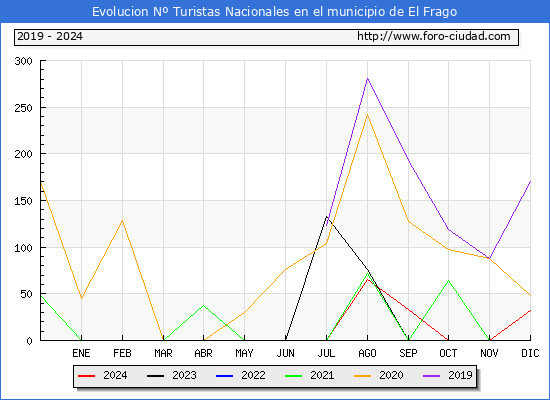
Task: Click the ENE month axis label
Action: 81,353
